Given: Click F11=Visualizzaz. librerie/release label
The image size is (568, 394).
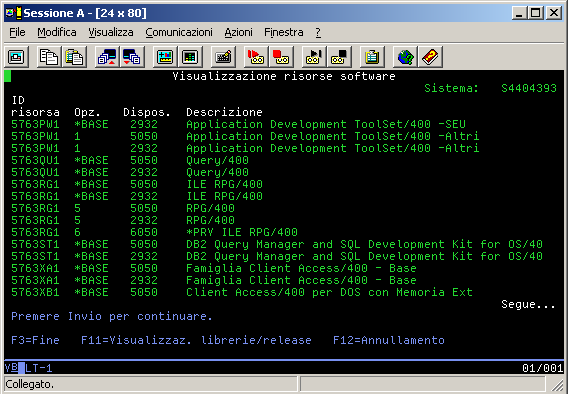Looking at the screenshot, I should point(196,340).
